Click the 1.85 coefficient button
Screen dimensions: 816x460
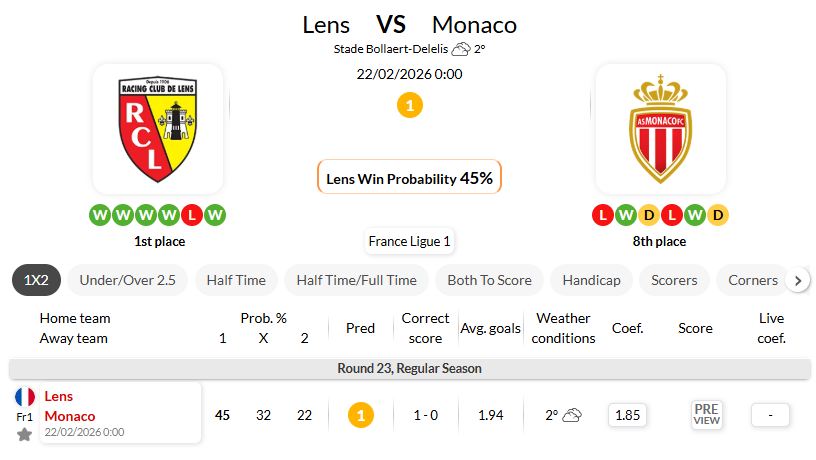pyautogui.click(x=627, y=415)
